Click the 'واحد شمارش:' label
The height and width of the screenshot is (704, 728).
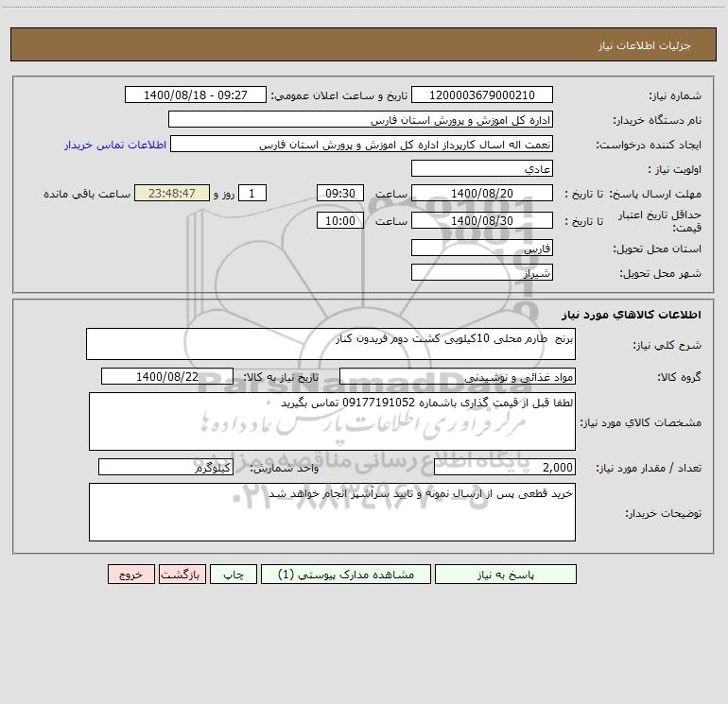(285, 468)
